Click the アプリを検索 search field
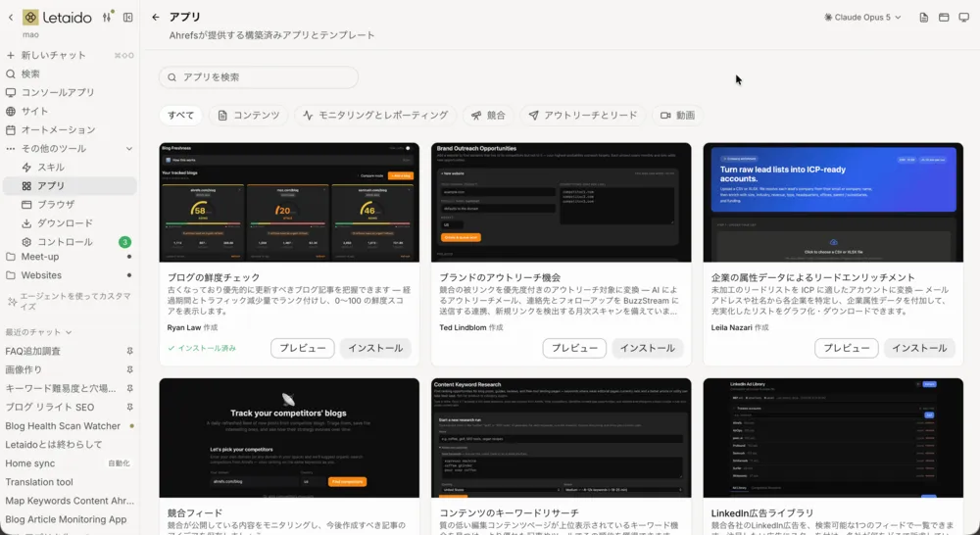 (x=259, y=77)
